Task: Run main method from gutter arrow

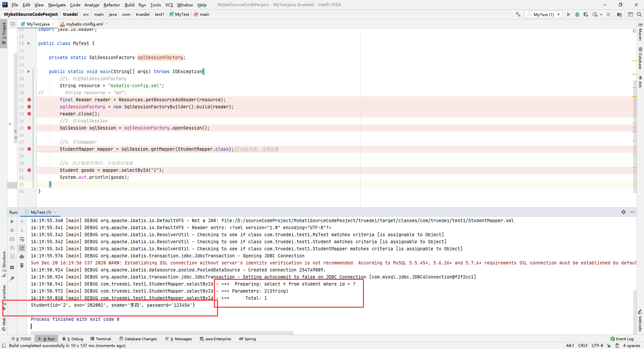Action: 29,71
